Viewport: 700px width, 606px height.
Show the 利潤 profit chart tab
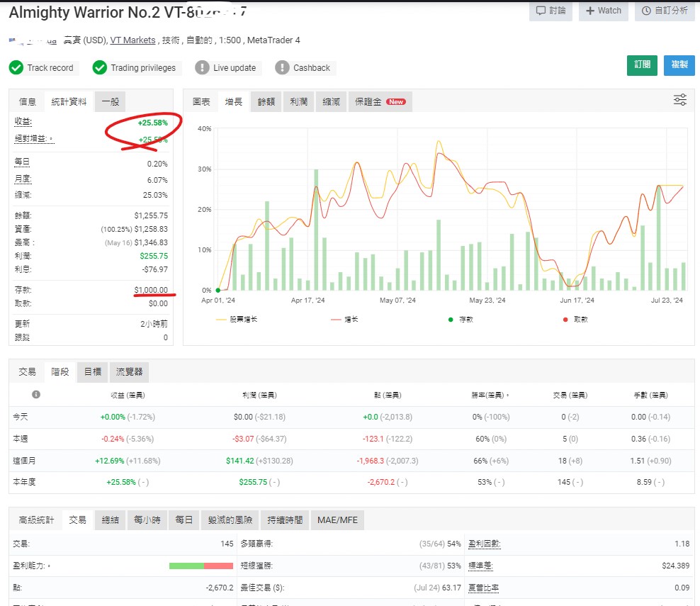coord(299,102)
